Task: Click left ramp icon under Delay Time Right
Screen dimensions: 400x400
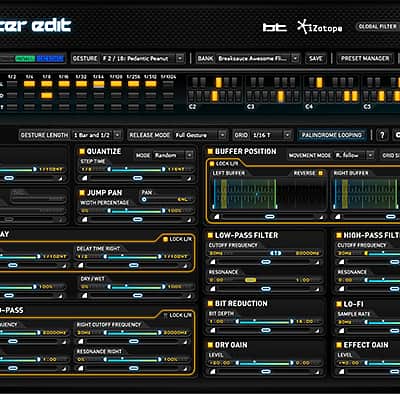Action: (80, 265)
